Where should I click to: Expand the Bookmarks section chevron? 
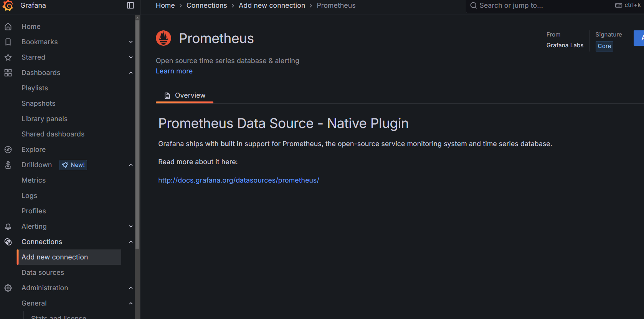tap(131, 42)
